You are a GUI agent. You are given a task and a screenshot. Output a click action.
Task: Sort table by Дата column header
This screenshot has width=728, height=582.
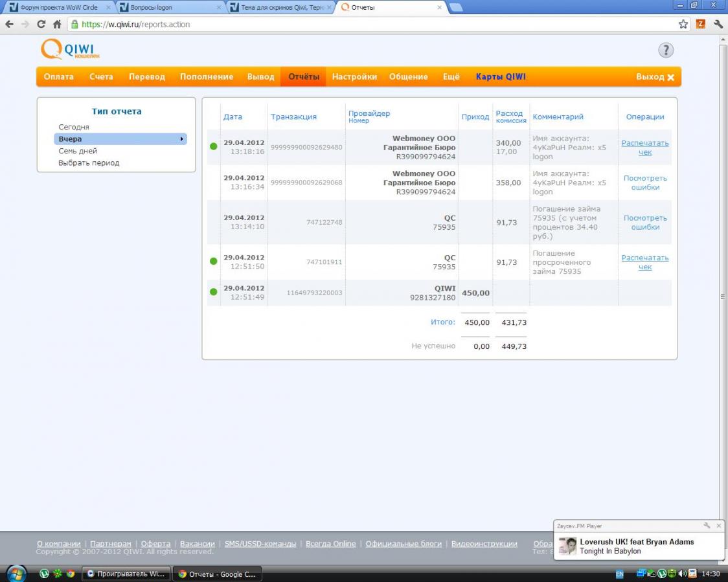233,117
